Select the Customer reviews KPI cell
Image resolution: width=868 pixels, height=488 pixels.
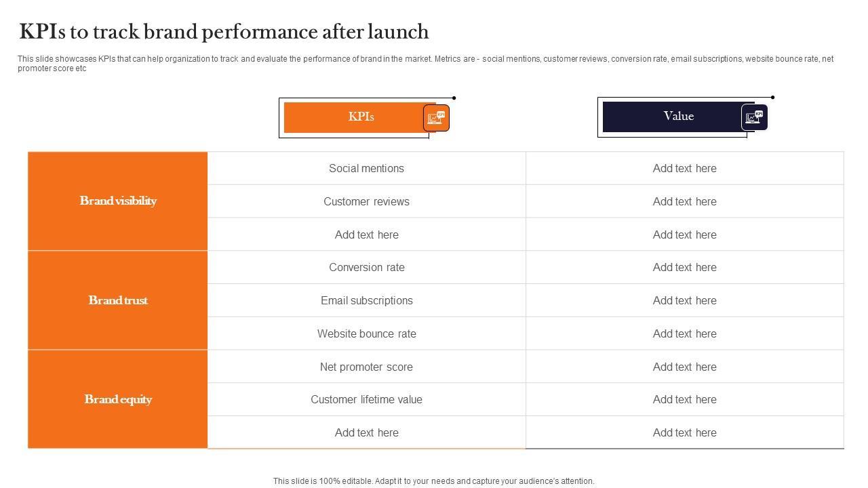[366, 201]
